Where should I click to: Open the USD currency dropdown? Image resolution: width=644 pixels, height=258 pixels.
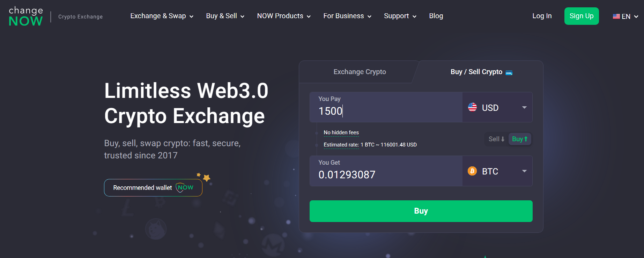coord(497,107)
